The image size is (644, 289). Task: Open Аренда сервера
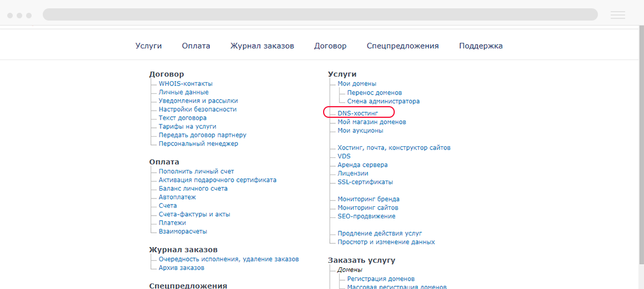pos(362,165)
